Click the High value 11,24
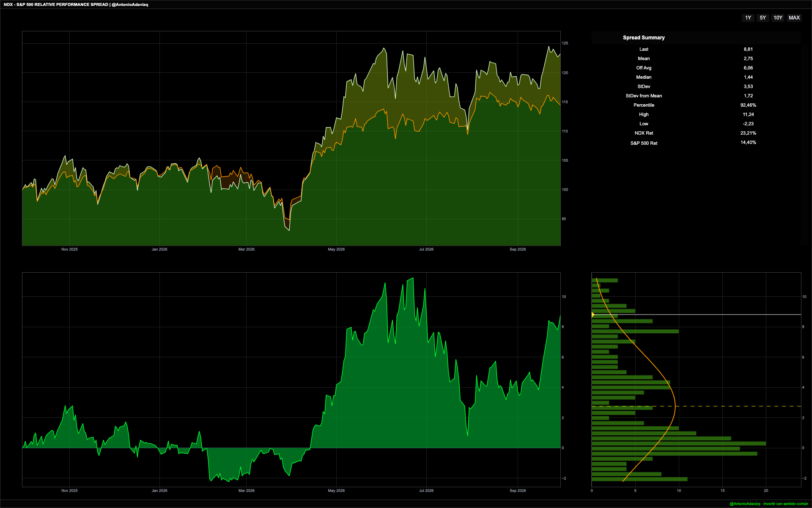Viewport: 812px width, 508px height. tap(748, 114)
